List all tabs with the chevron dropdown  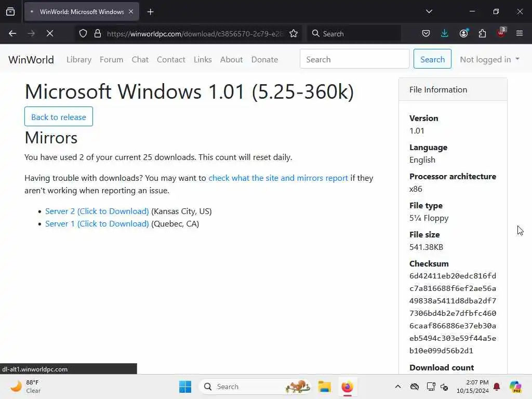click(x=429, y=11)
